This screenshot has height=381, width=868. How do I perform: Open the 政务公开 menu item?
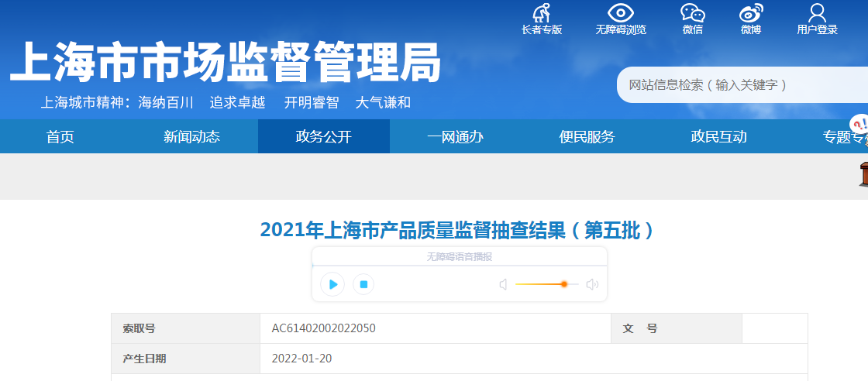324,136
